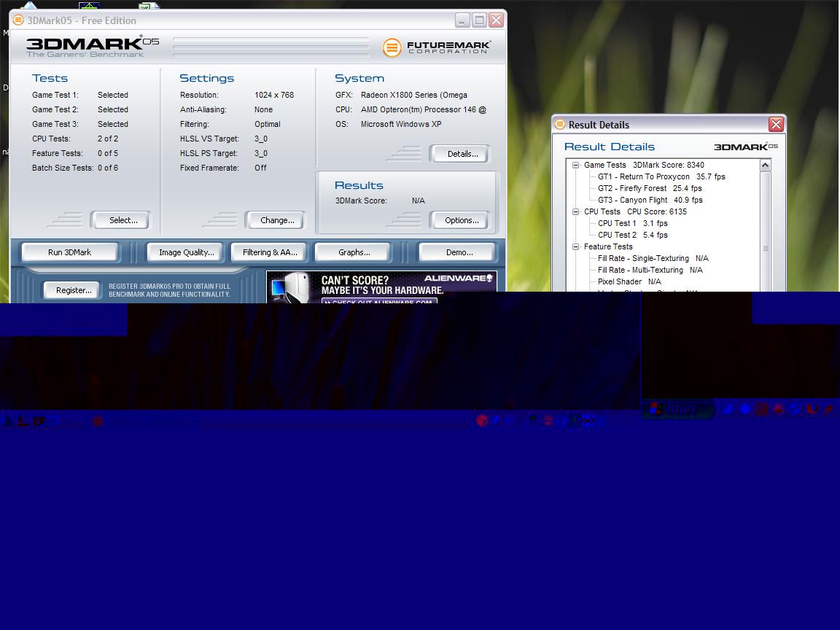Click the 3DMark Score N/A value
This screenshot has width=840, height=630.
point(419,201)
